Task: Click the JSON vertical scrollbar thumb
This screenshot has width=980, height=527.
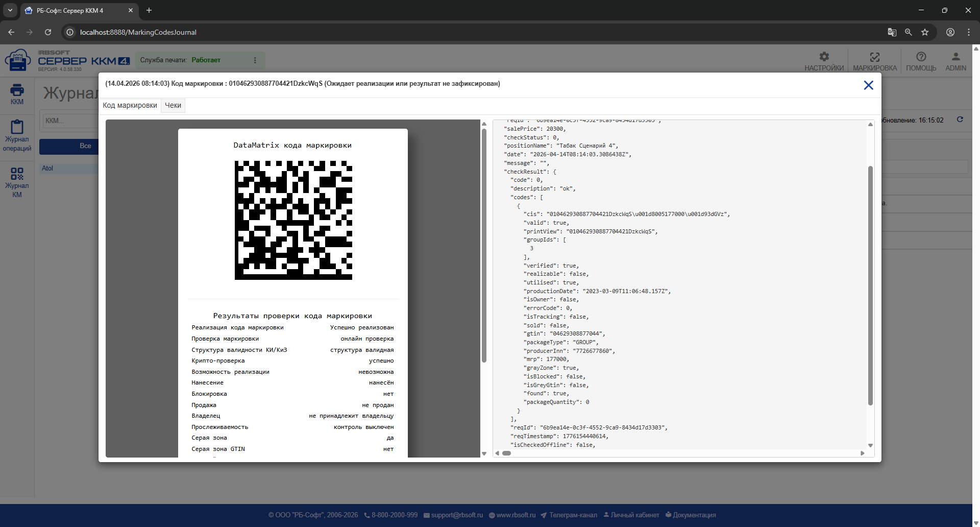Action: [x=870, y=286]
